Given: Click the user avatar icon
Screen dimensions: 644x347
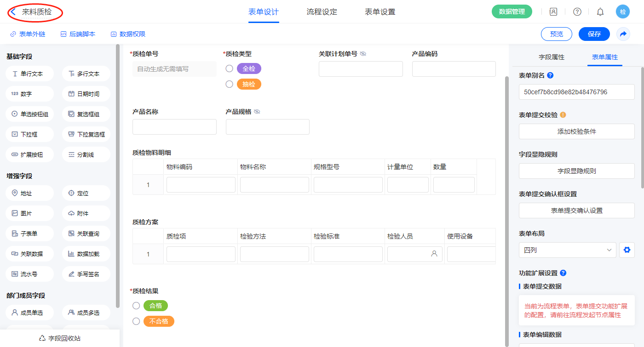Looking at the screenshot, I should click(623, 12).
